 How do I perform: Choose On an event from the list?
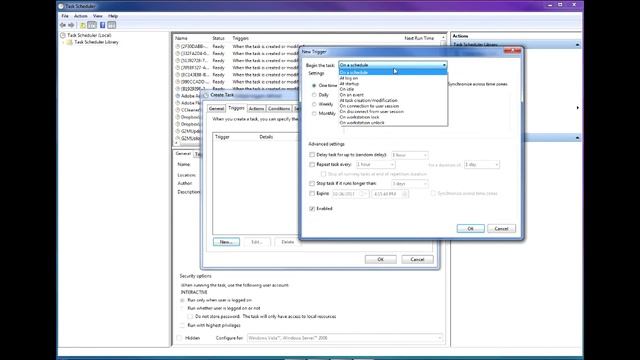[351, 95]
